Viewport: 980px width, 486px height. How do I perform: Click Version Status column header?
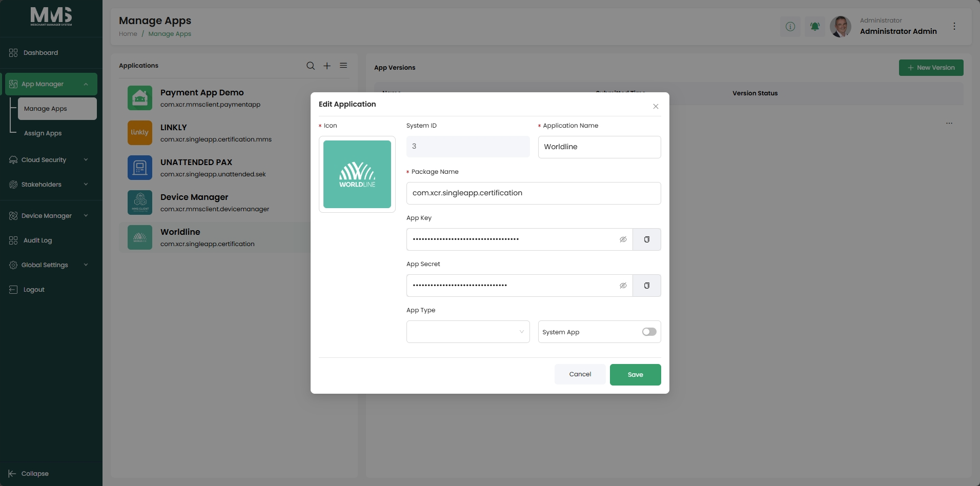pos(755,93)
